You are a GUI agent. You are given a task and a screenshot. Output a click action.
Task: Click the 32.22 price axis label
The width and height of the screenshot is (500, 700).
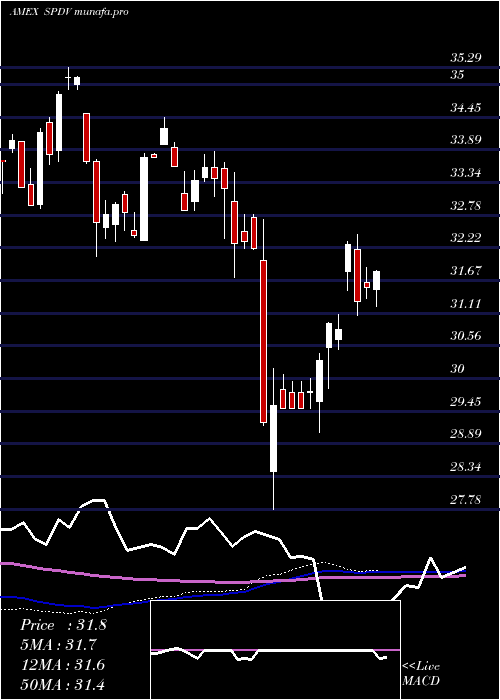466,238
